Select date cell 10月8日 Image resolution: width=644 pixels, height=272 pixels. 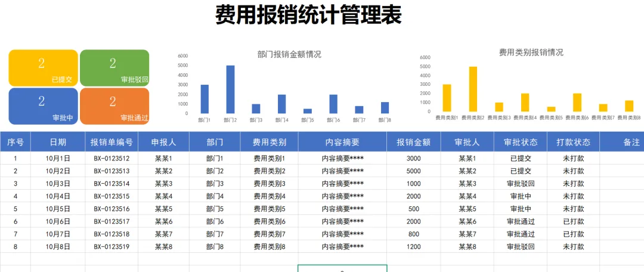(x=58, y=247)
